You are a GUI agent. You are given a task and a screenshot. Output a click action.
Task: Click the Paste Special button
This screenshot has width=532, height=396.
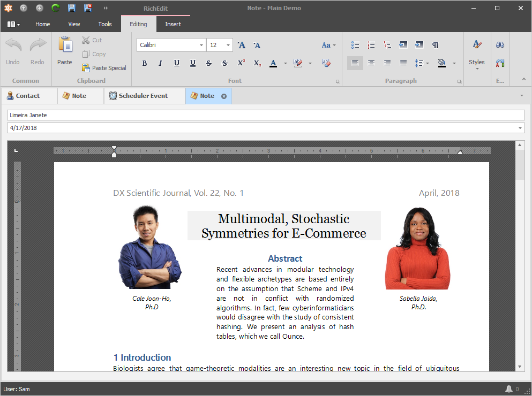[104, 68]
